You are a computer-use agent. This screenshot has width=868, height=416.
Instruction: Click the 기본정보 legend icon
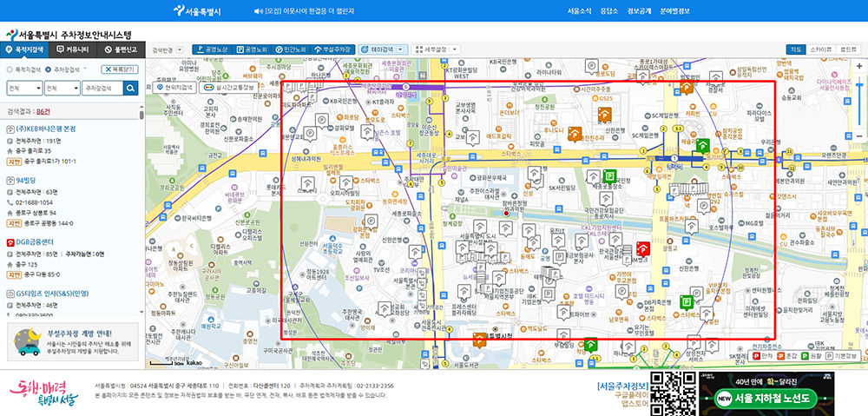coord(830,356)
